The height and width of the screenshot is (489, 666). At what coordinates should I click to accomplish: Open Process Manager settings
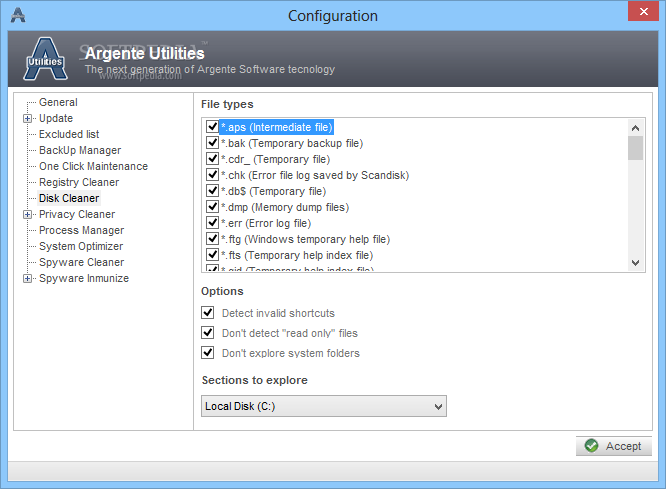[x=82, y=230]
